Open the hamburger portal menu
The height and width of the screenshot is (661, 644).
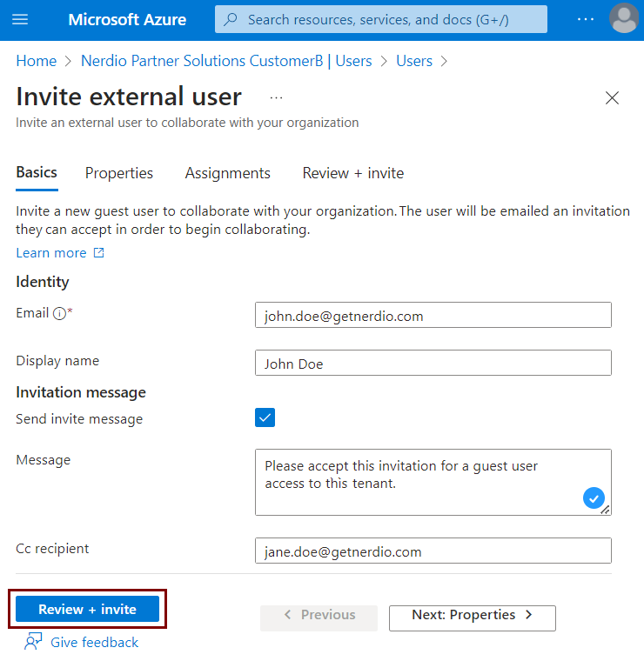[20, 19]
